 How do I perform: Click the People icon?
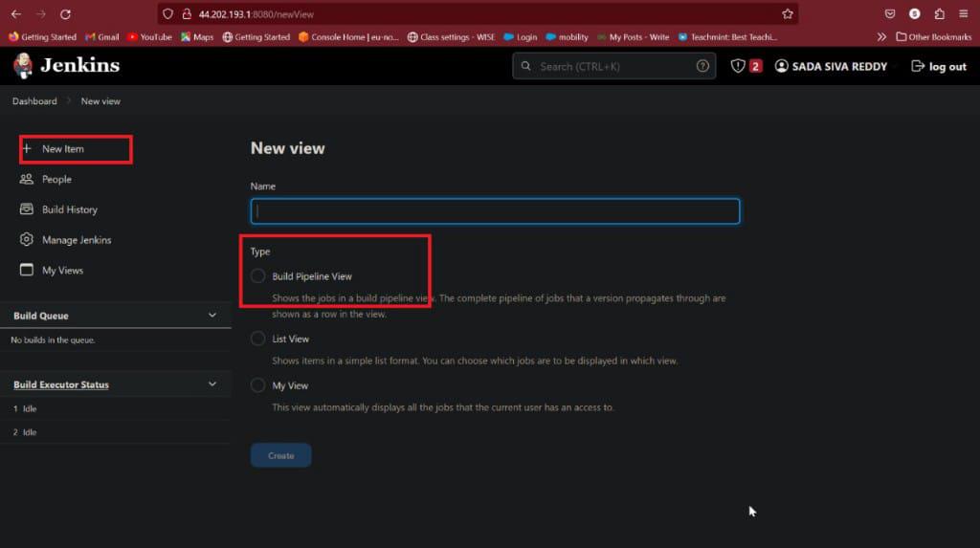tap(26, 180)
